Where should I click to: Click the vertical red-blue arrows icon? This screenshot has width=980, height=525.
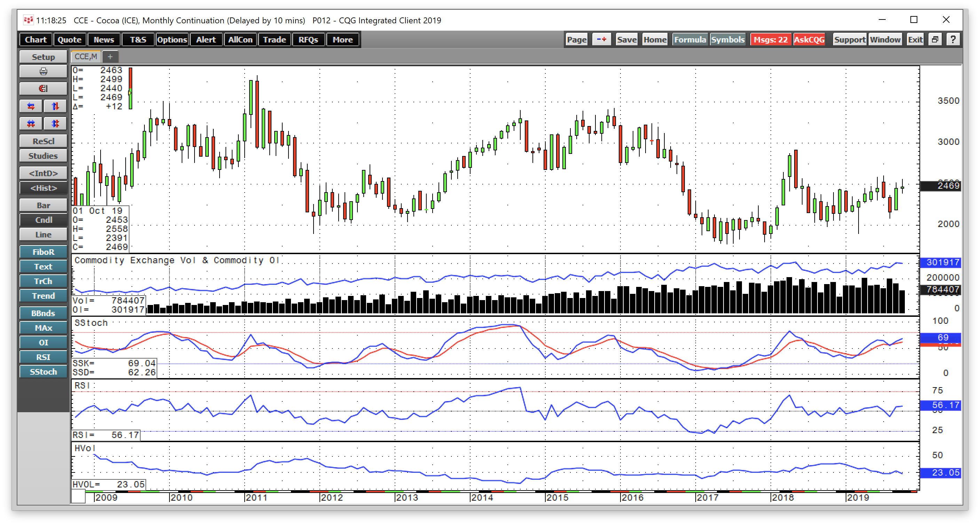(55, 106)
